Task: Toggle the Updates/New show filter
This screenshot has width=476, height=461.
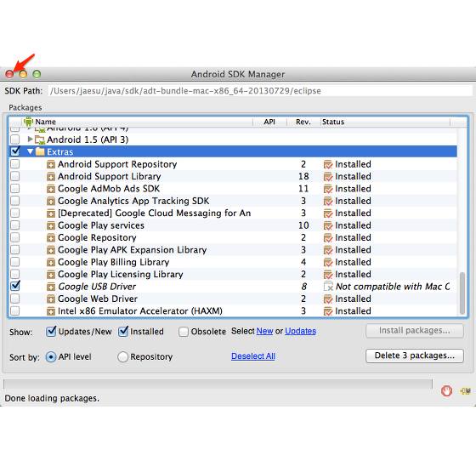Action: click(51, 332)
